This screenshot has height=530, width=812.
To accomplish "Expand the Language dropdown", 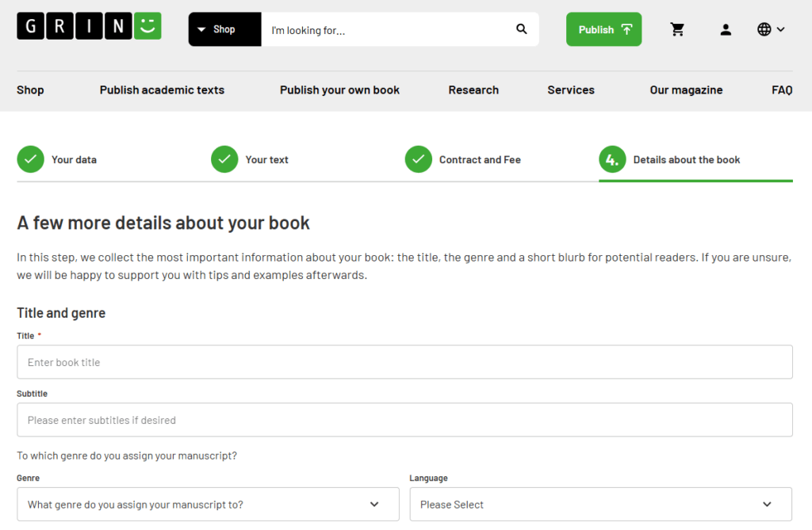I will [x=600, y=505].
